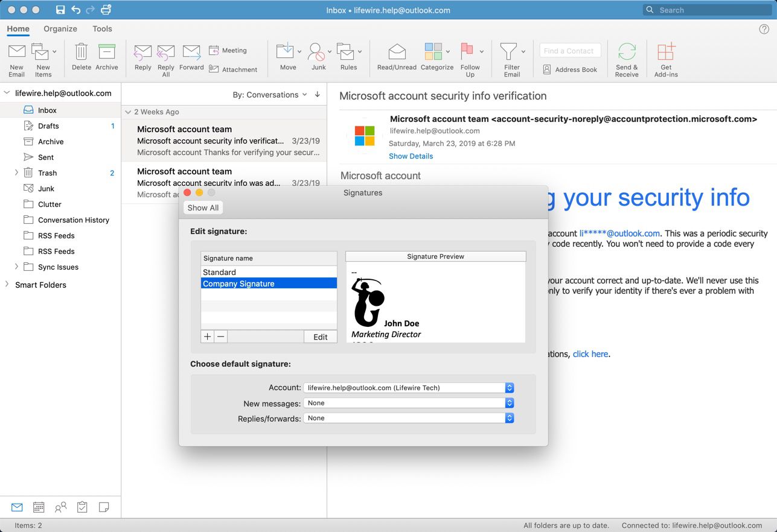
Task: Open the Move message button
Action: [x=288, y=57]
